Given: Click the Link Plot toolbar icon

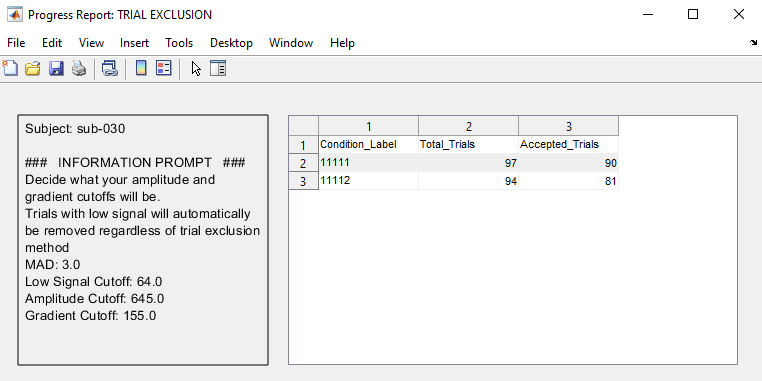Looking at the screenshot, I should [110, 69].
